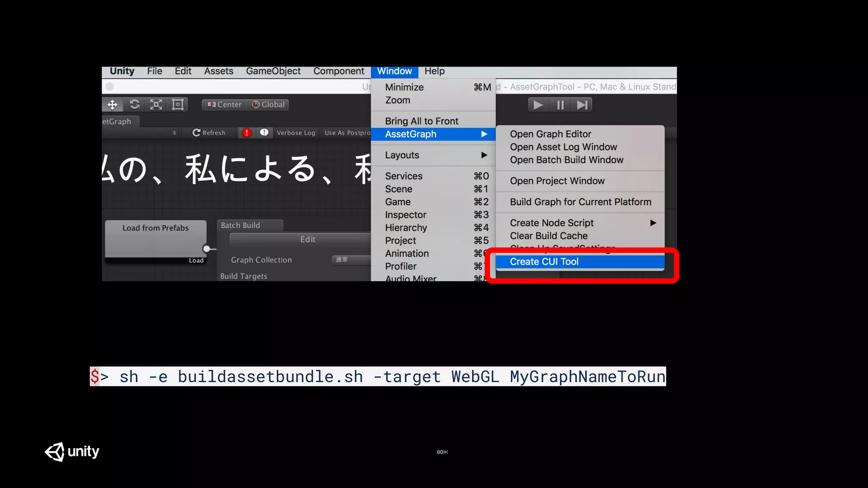Toggle Verbose Log option

[296, 133]
